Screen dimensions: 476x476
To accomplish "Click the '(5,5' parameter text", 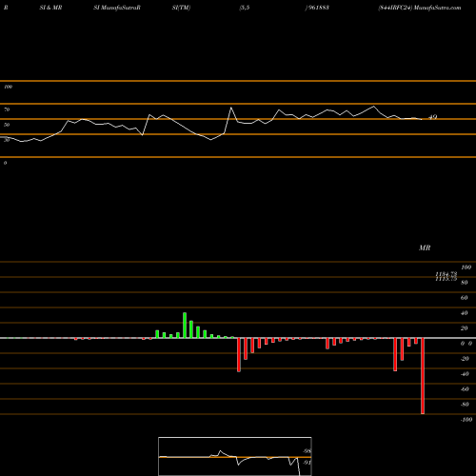I will [245, 8].
